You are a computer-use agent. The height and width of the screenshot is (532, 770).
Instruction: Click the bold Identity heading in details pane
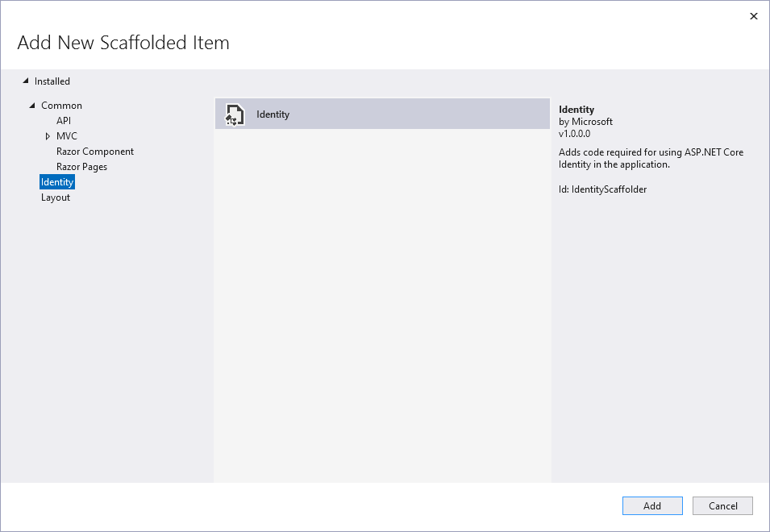(576, 110)
